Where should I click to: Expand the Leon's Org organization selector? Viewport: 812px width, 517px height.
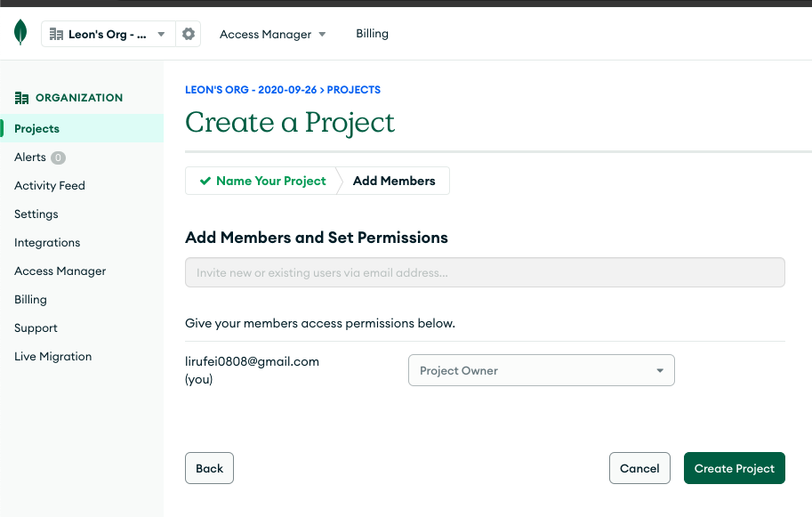(109, 35)
